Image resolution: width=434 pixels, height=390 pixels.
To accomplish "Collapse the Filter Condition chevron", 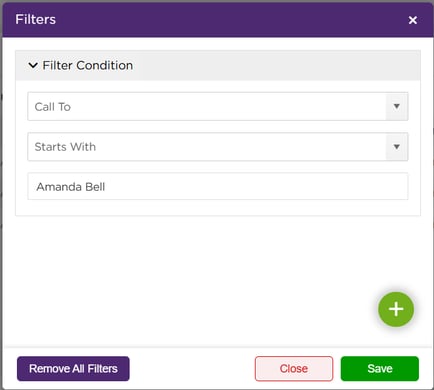I will [x=33, y=65].
